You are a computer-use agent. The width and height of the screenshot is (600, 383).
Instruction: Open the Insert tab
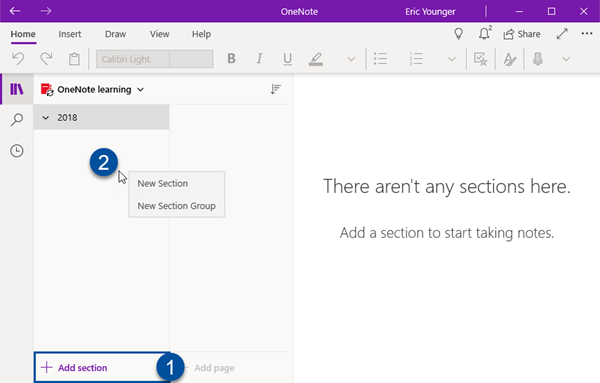pos(70,34)
